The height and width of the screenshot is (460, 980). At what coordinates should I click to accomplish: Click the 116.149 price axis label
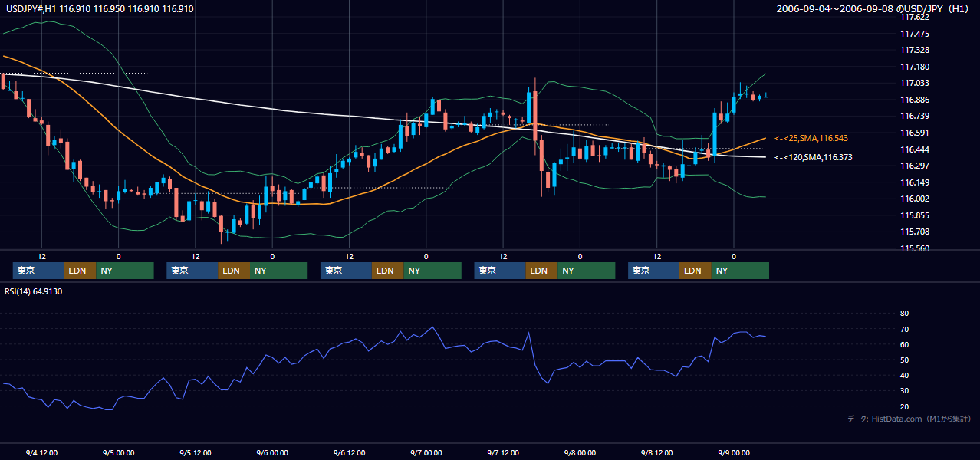point(914,182)
